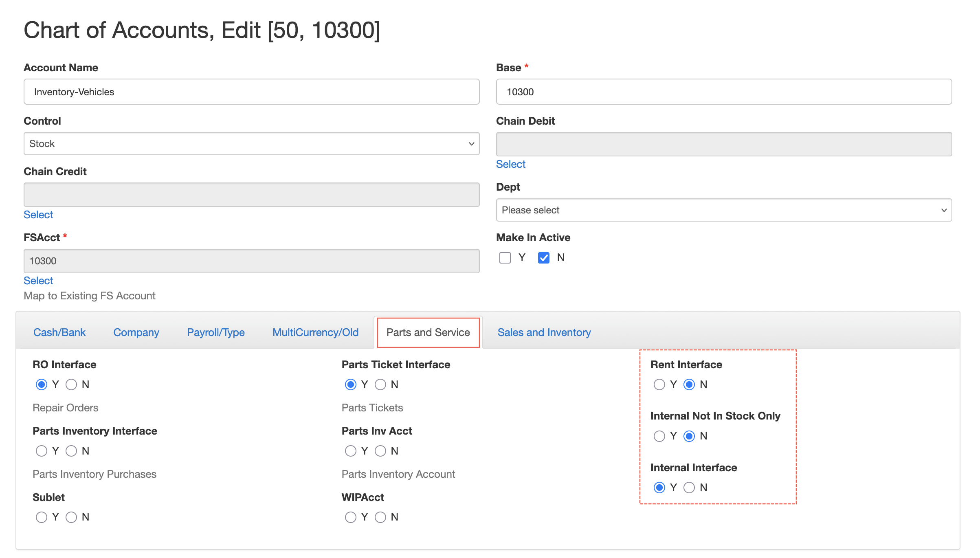
Task: Choose N for Parts Inventory Interface
Action: (x=71, y=451)
